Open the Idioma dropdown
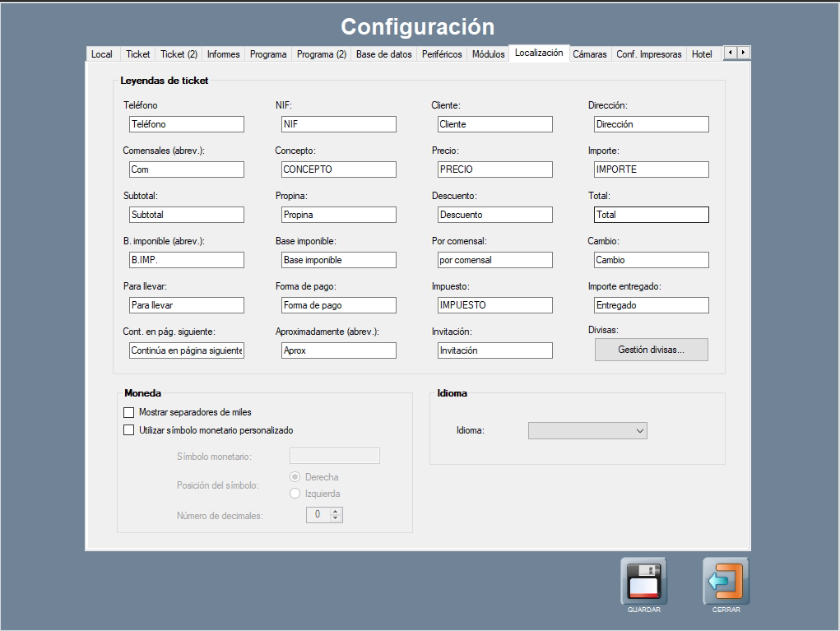 (x=587, y=430)
